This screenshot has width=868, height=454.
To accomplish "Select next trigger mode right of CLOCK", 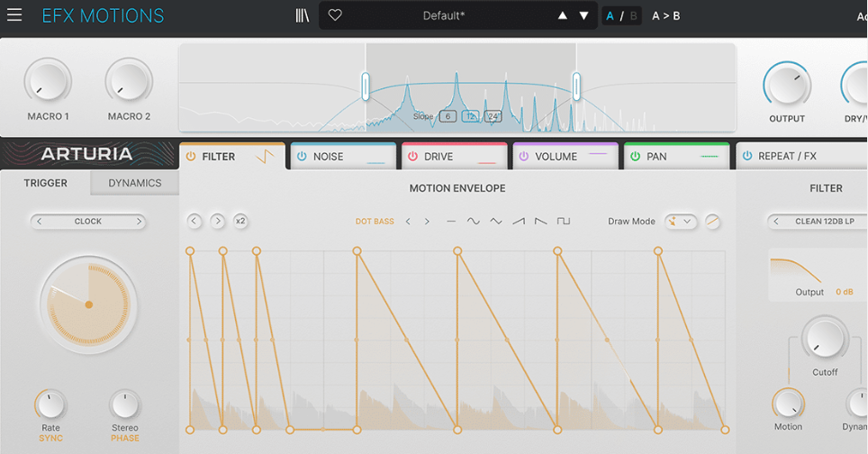I will coord(139,222).
